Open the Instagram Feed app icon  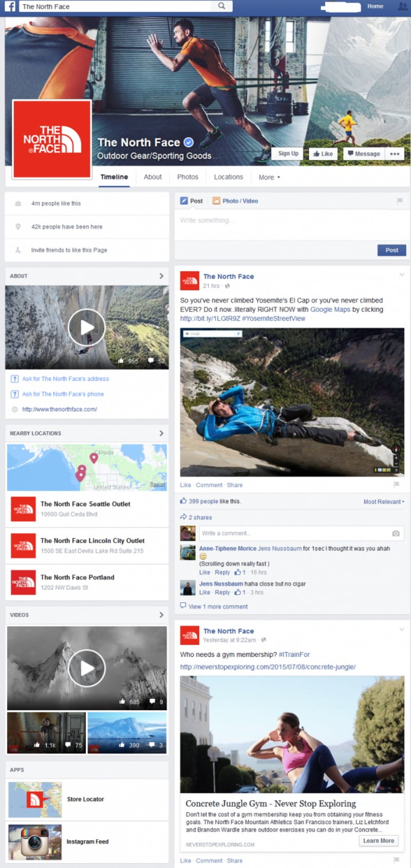click(x=35, y=842)
